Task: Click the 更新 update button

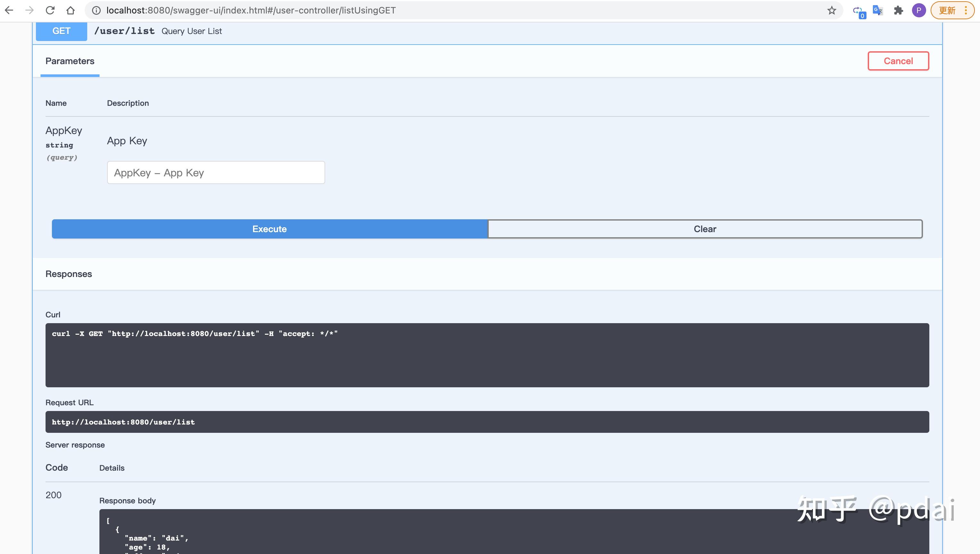Action: point(952,10)
